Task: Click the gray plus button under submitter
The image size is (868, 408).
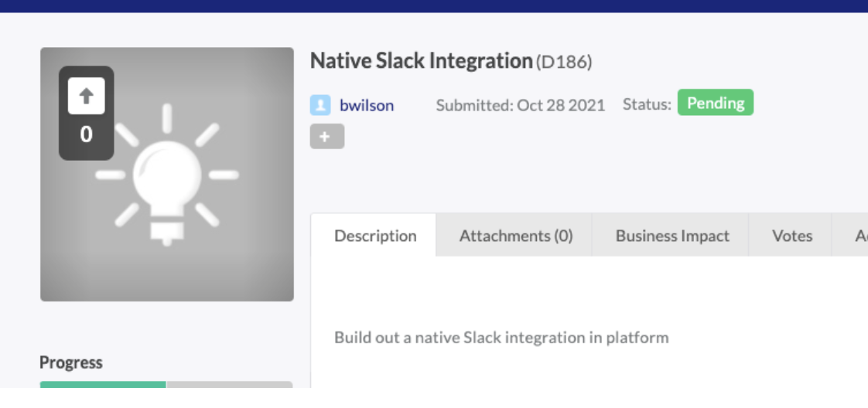Action: click(327, 137)
